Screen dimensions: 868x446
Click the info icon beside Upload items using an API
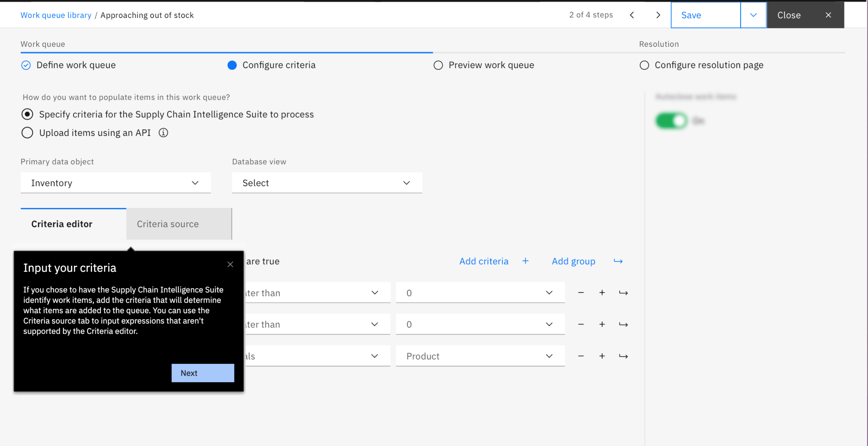pos(163,133)
